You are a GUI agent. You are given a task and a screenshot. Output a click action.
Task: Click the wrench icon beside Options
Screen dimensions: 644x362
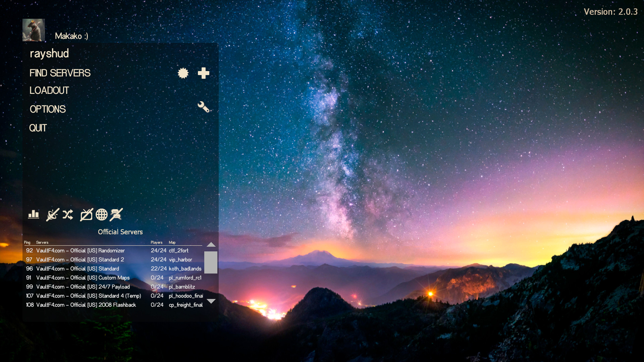click(x=203, y=107)
